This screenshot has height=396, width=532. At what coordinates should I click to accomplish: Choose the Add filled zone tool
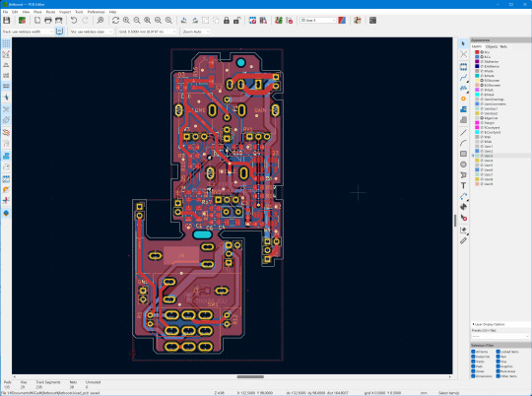click(x=463, y=109)
